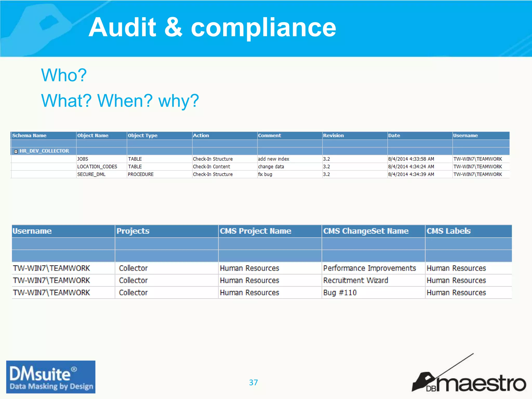
Task: Click the DBmaestro logo
Action: 469,373
